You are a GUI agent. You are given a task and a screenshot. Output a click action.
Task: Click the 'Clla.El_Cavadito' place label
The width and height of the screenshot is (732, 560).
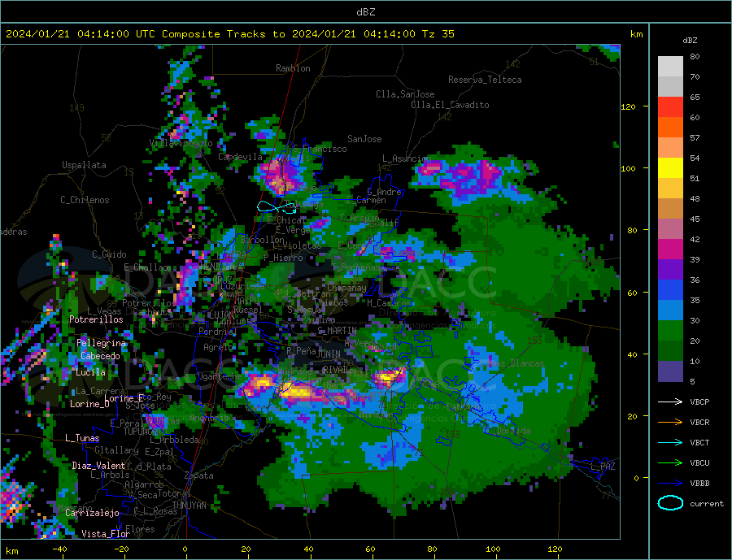pos(450,105)
